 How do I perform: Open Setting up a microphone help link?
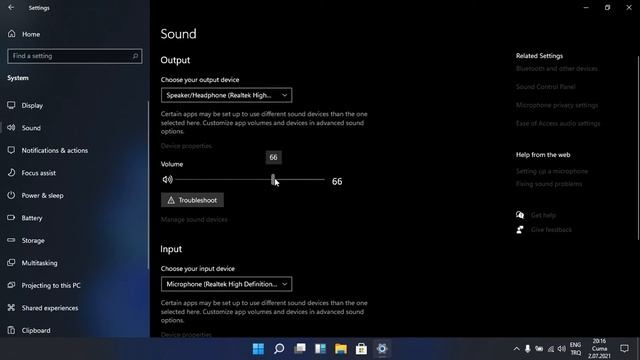(x=552, y=171)
